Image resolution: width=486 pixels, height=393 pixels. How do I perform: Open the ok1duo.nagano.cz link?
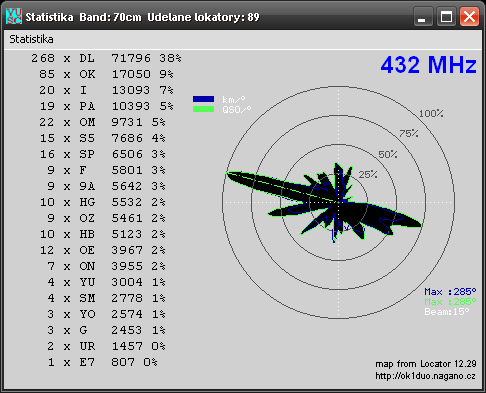pyautogui.click(x=425, y=376)
